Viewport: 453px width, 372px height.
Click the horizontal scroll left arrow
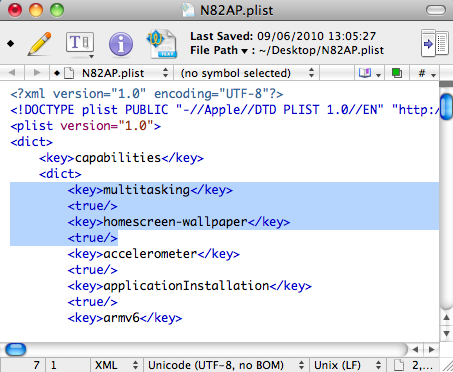coord(415,349)
